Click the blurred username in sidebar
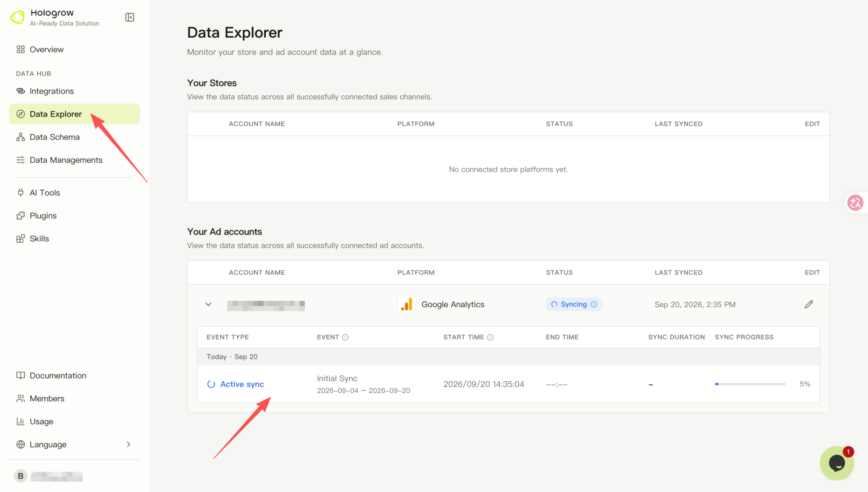868x492 pixels. point(57,476)
